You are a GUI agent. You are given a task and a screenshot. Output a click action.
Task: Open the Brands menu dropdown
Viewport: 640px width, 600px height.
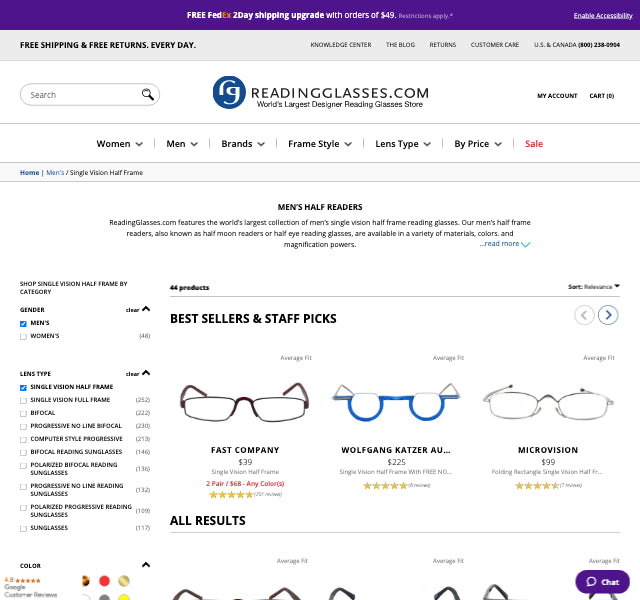coord(243,144)
